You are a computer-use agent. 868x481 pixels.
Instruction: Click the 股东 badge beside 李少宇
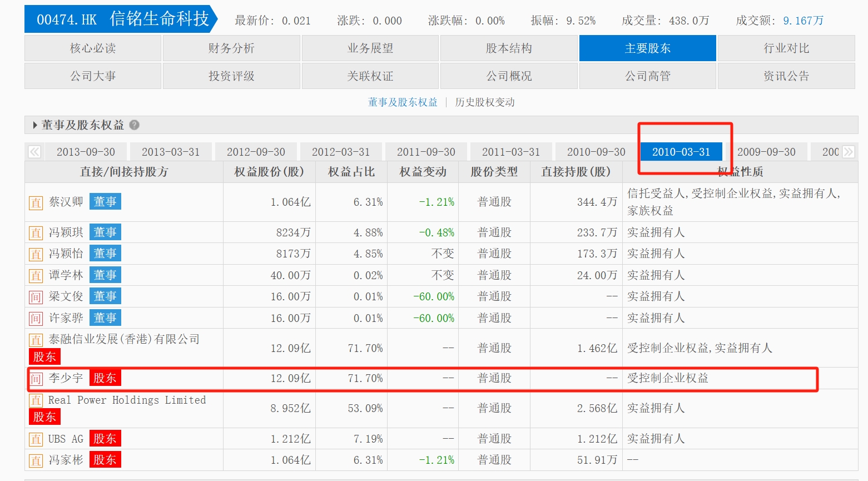[105, 378]
